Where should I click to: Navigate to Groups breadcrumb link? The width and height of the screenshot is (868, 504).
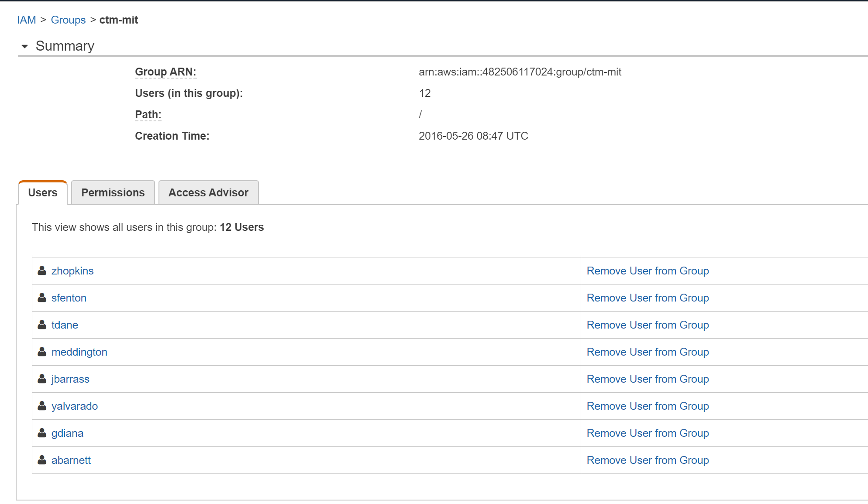click(x=68, y=20)
